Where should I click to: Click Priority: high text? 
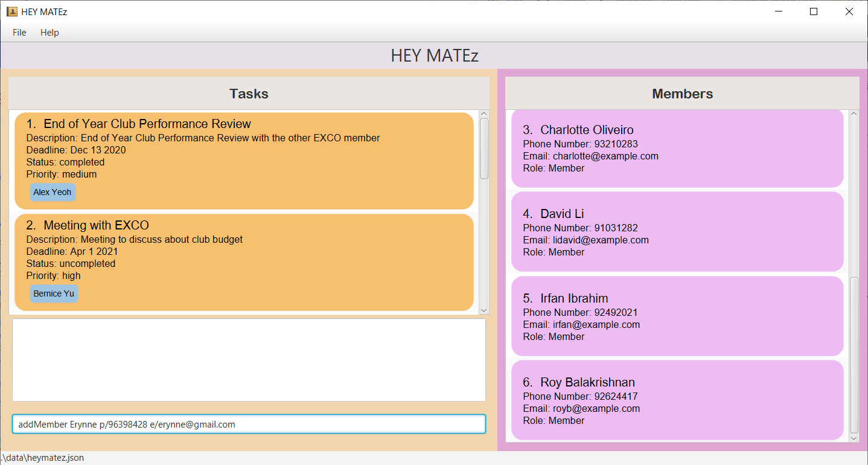pyautogui.click(x=53, y=275)
